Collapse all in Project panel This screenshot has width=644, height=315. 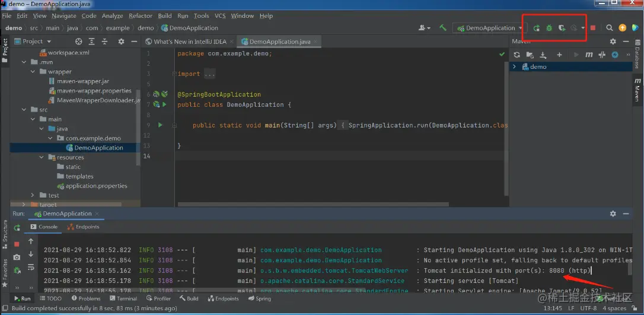tap(105, 42)
